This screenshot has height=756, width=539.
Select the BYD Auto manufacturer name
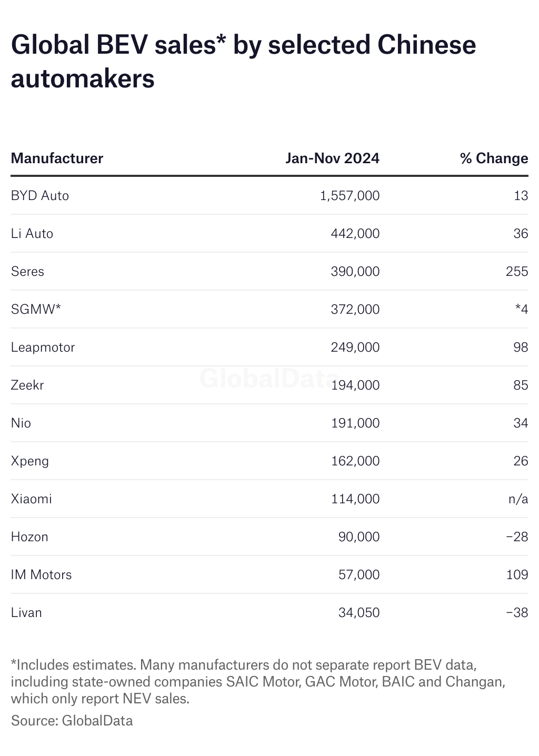coord(40,196)
